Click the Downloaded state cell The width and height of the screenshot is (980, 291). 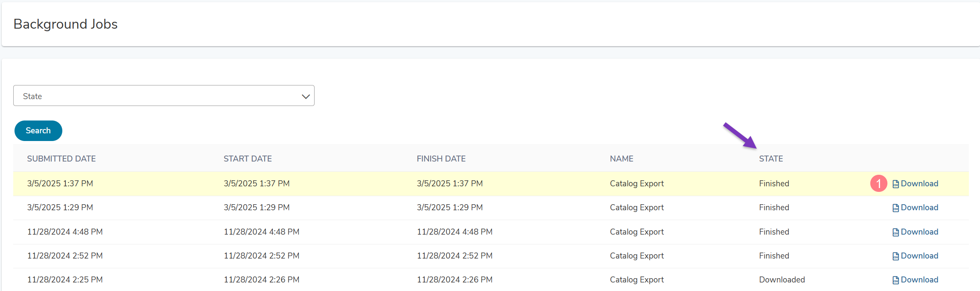pos(782,279)
